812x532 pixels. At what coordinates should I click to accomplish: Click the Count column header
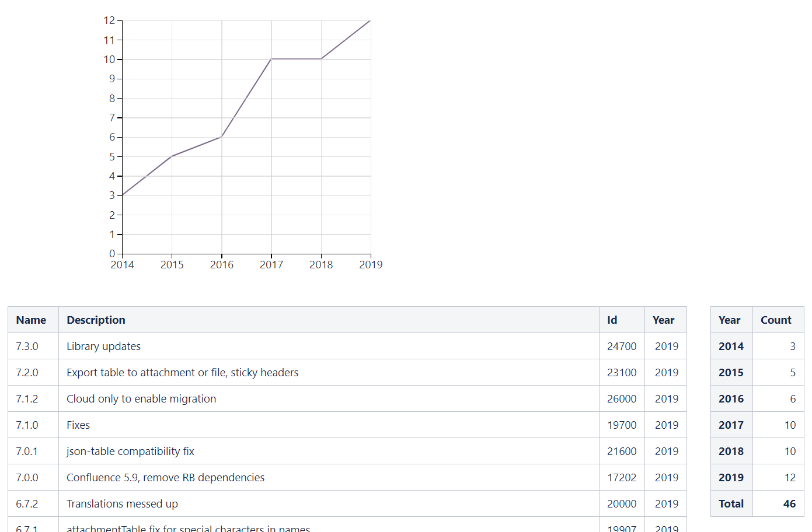776,320
